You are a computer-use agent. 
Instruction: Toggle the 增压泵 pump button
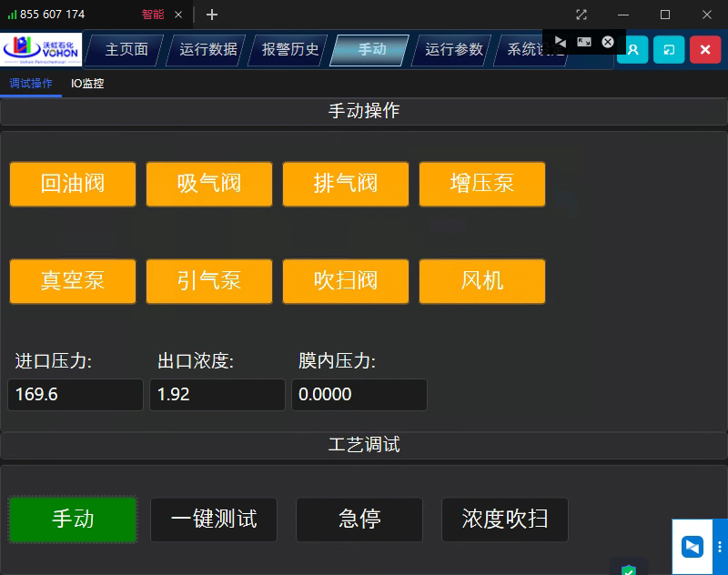(x=482, y=184)
